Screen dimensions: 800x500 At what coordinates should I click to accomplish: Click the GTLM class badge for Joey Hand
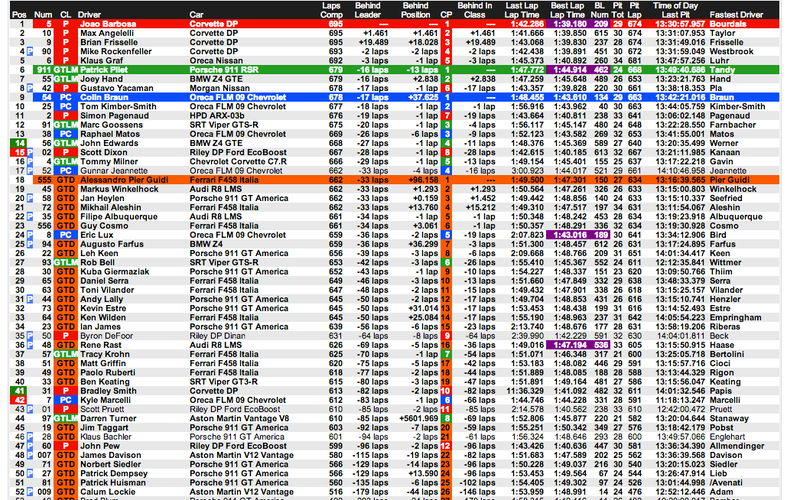[65, 79]
